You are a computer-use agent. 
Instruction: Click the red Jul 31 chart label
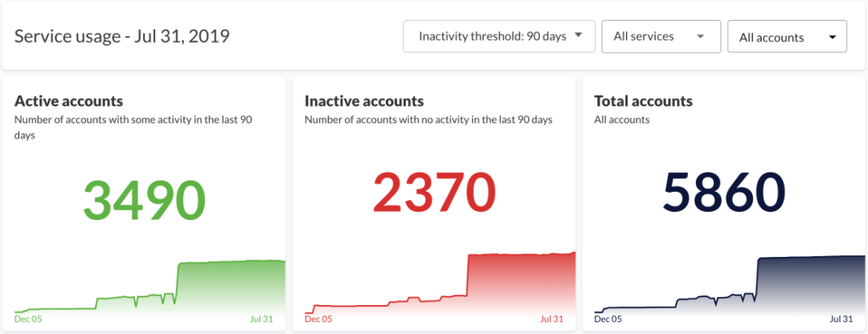pyautogui.click(x=551, y=319)
